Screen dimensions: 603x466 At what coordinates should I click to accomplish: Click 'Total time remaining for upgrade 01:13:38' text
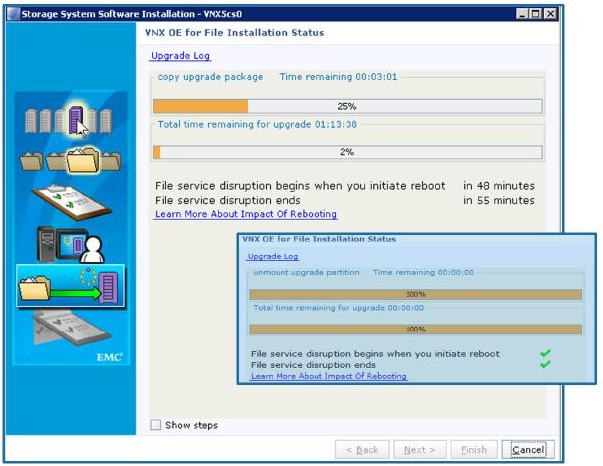point(257,125)
